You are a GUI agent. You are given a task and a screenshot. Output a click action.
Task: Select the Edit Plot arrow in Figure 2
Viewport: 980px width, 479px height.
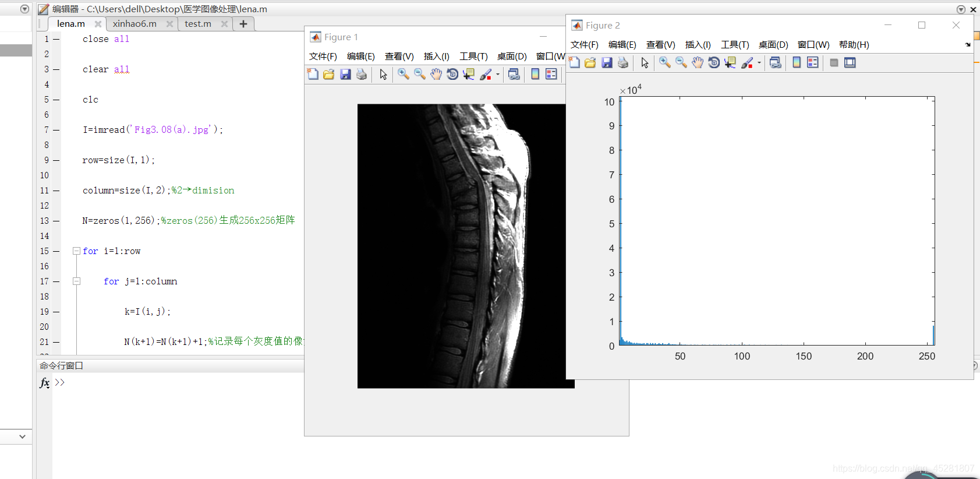(x=645, y=62)
